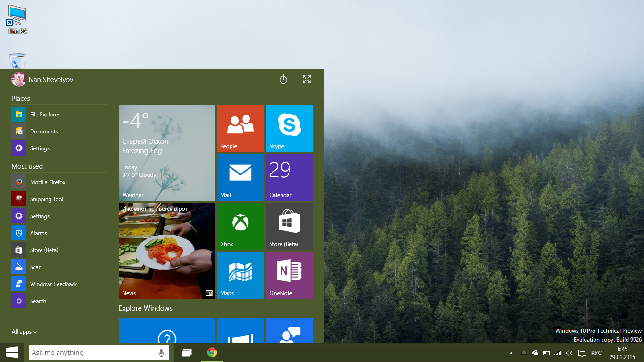The height and width of the screenshot is (362, 644).
Task: Switch to Google Chrome on taskbar
Action: pos(212,353)
